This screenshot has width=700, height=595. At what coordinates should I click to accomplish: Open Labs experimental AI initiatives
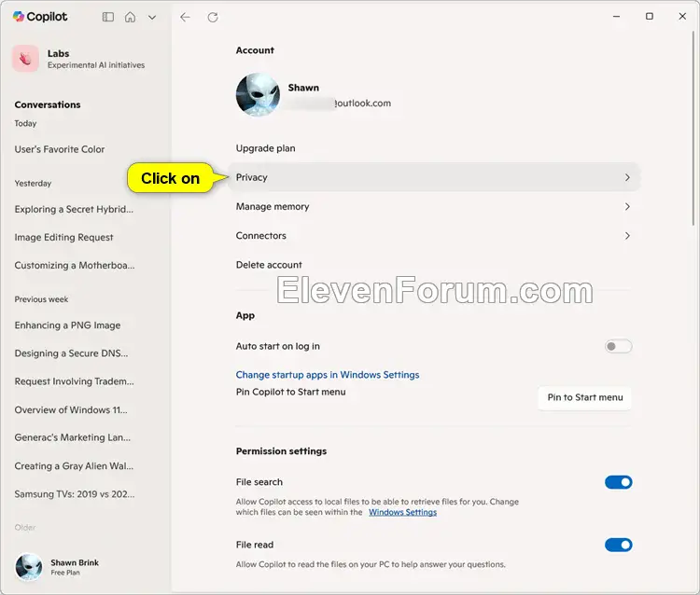point(78,59)
